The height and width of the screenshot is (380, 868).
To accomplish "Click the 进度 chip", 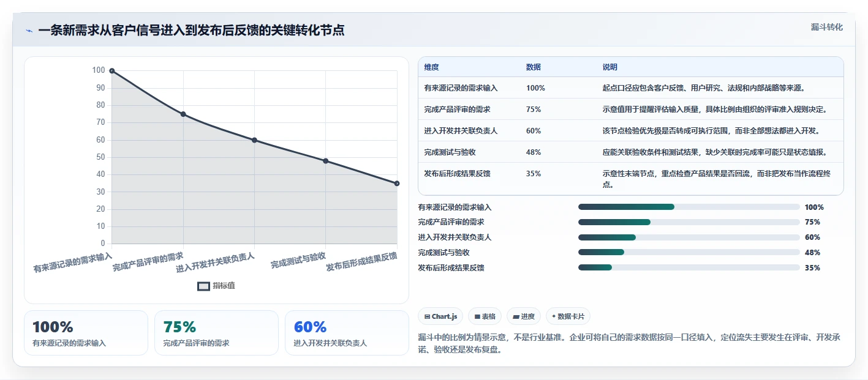I will (524, 316).
